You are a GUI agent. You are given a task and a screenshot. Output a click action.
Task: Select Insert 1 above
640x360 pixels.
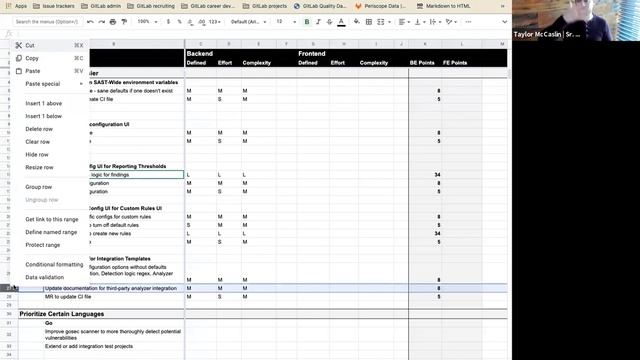tap(49, 103)
